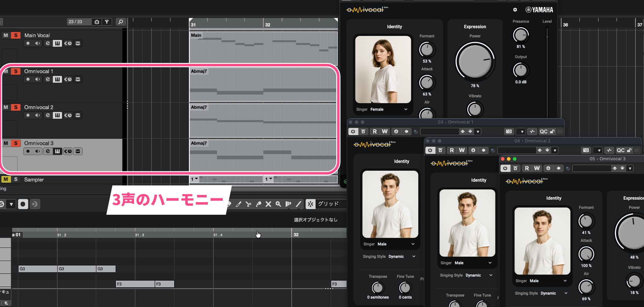Screen dimensions: 644x307
Task: Open the track search magnifier
Action: [121, 22]
